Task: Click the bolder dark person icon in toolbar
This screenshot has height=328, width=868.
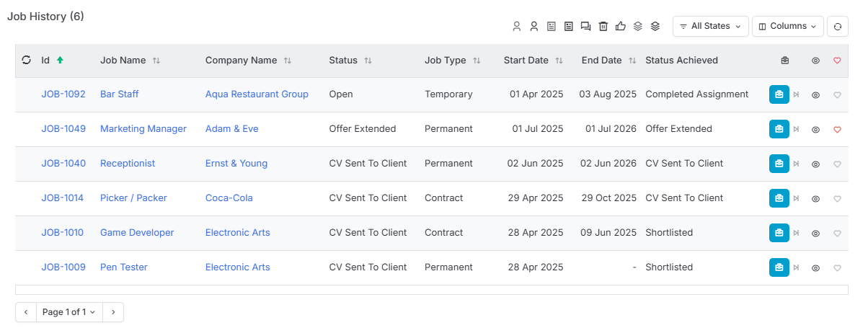Action: [x=533, y=27]
